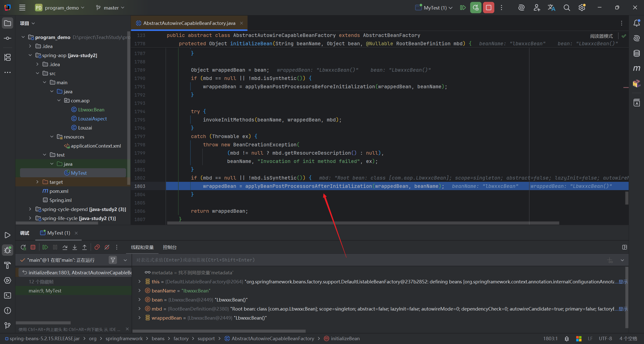Click the Search Everywhere magnifier icon
This screenshot has height=344, width=644.
coord(567,8)
